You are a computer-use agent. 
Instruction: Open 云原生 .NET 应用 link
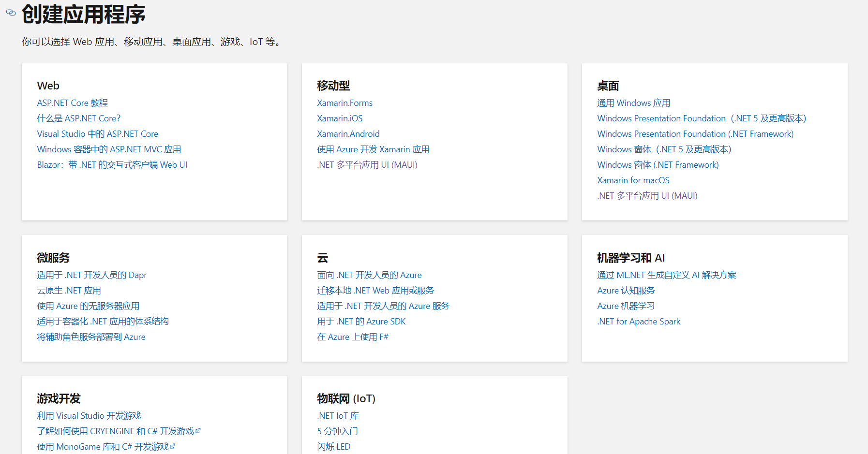coord(69,291)
